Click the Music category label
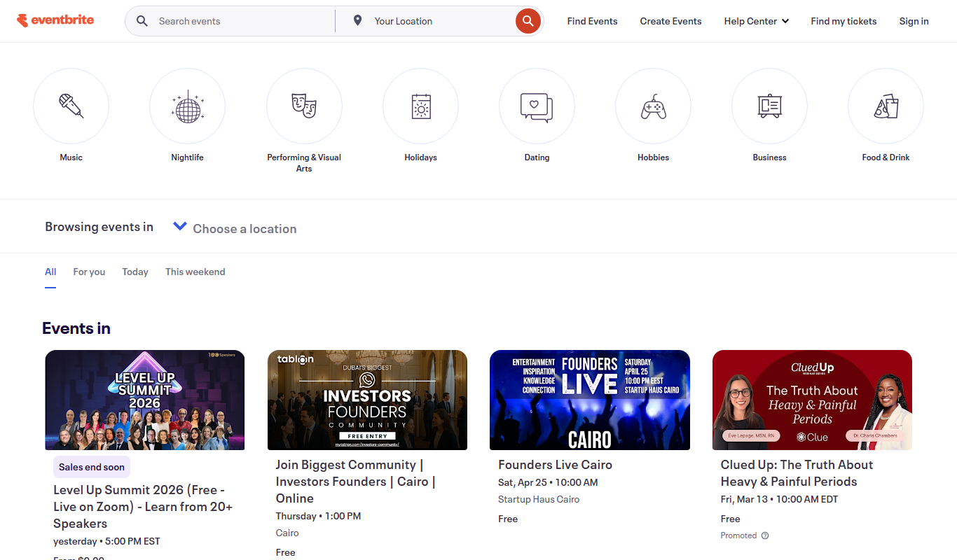 tap(71, 157)
